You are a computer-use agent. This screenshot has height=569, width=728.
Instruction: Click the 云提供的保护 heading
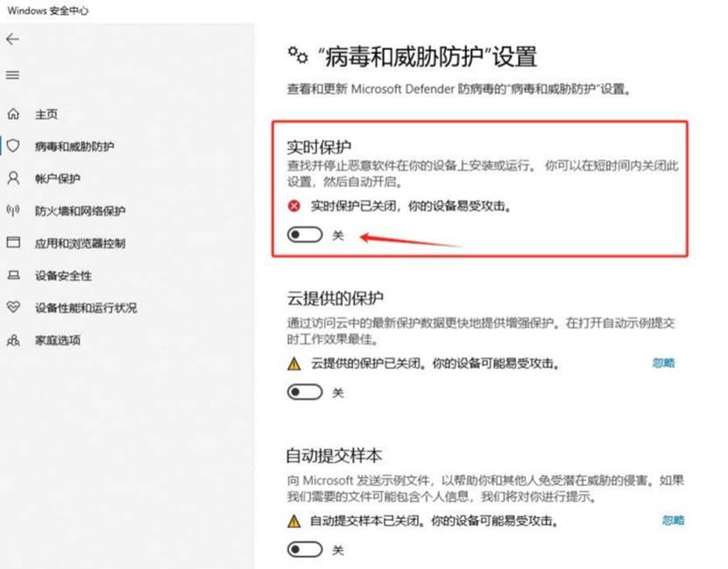pos(335,298)
